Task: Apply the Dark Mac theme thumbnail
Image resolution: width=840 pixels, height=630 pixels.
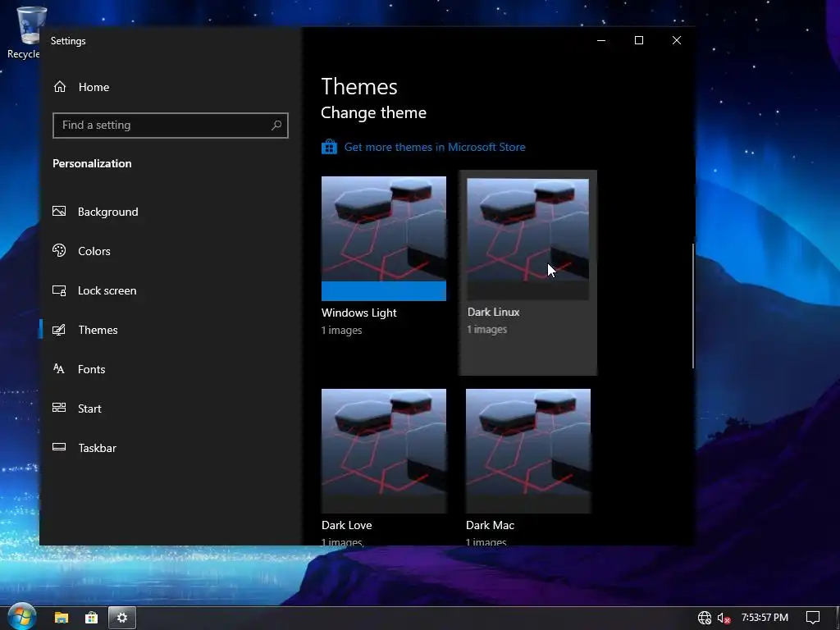Action: click(528, 451)
